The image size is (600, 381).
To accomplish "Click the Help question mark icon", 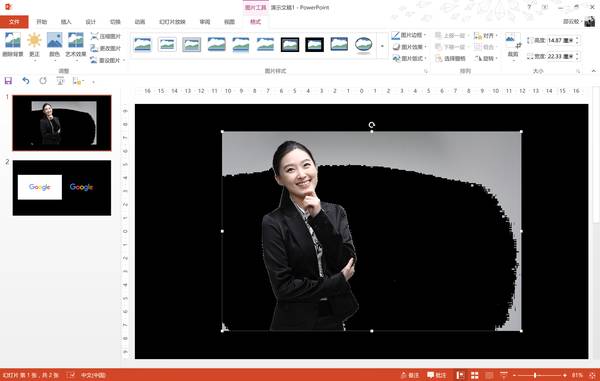I will [x=529, y=7].
